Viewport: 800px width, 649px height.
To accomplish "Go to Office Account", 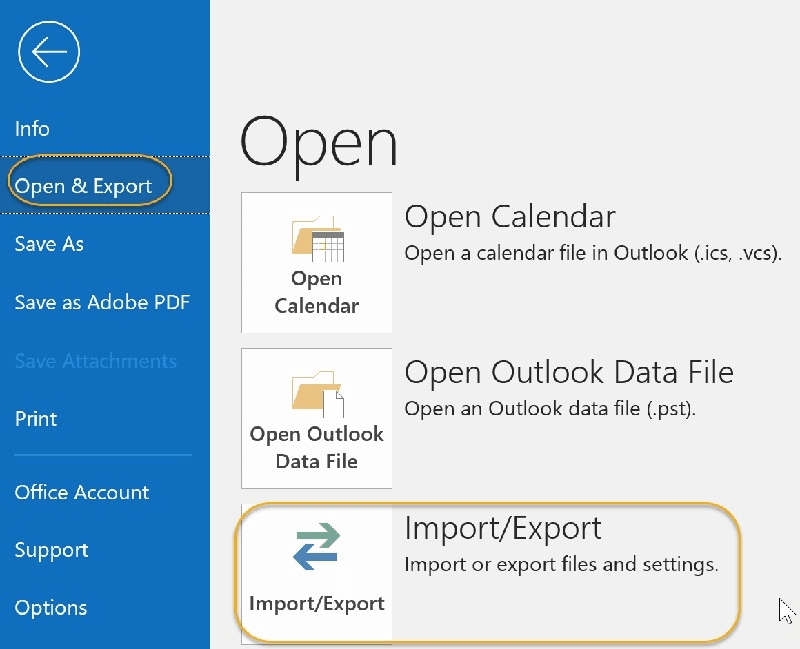I will pyautogui.click(x=82, y=492).
